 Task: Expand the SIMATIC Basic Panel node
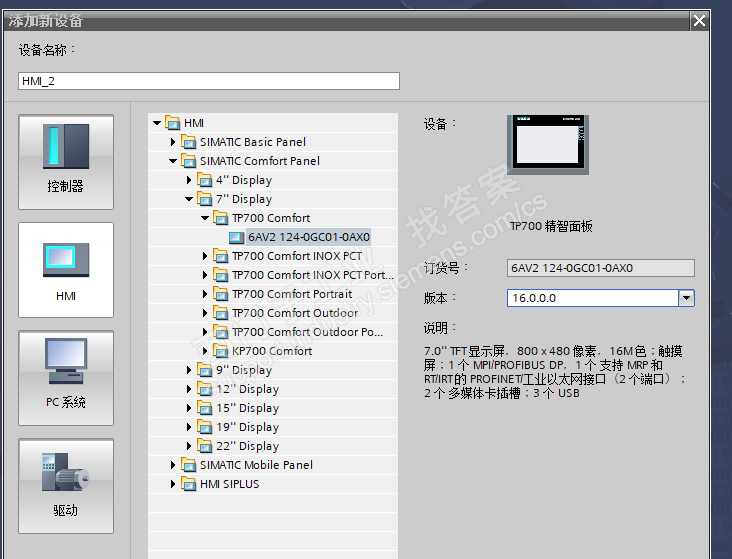[x=173, y=142]
